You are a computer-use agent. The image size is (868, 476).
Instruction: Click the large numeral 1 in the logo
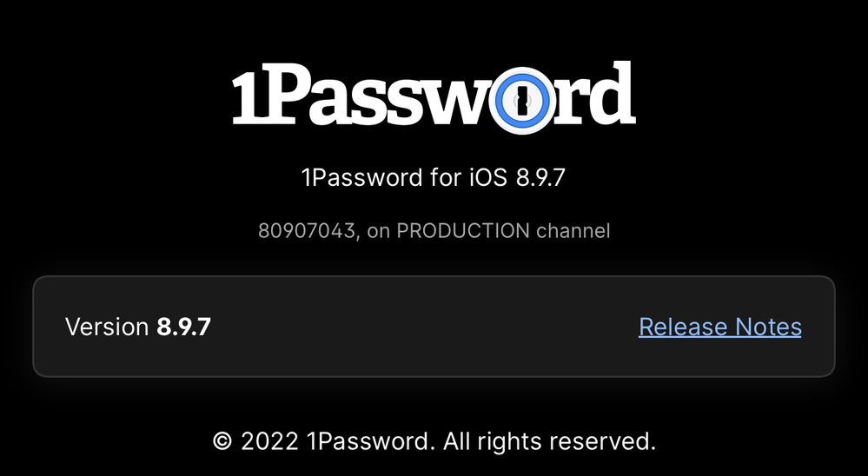pyautogui.click(x=248, y=97)
